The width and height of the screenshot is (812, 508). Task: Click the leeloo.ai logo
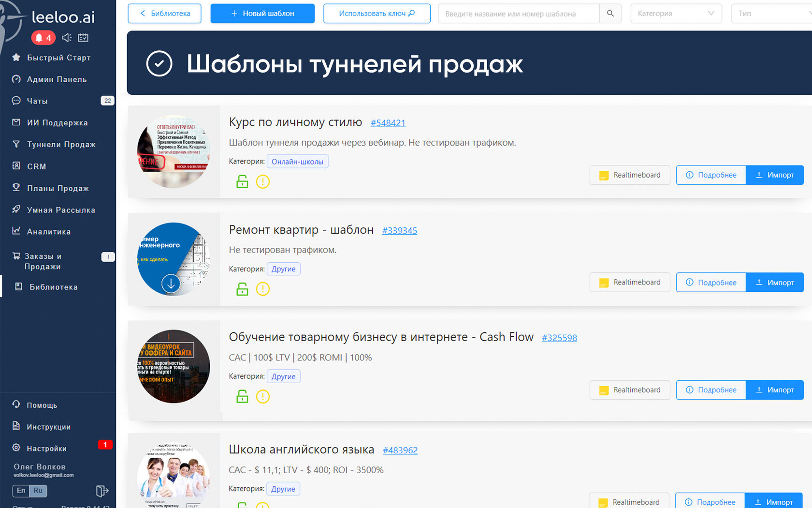(x=63, y=17)
